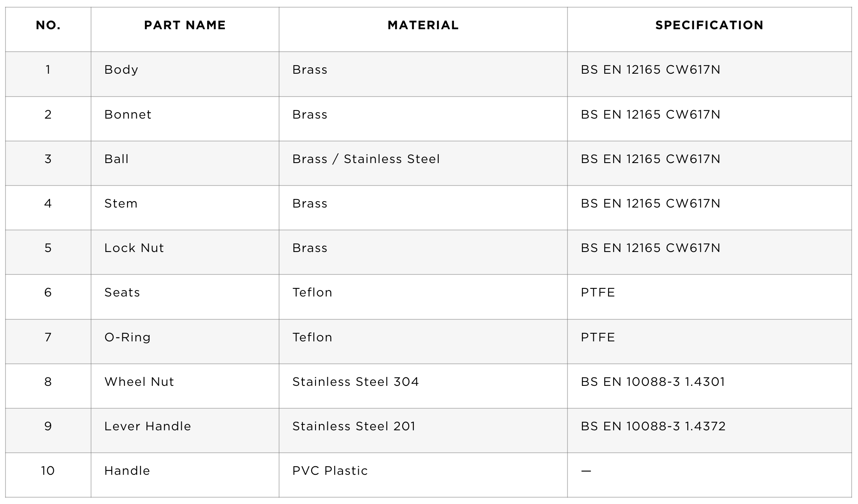Select the Wheel Nut cell
Screen dimensions: 858x504
coord(185,386)
